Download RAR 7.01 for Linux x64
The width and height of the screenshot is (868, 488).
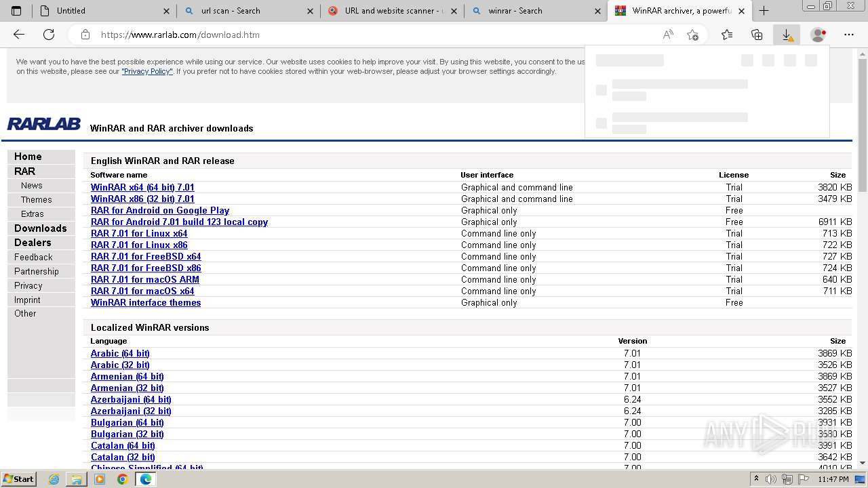tap(139, 233)
